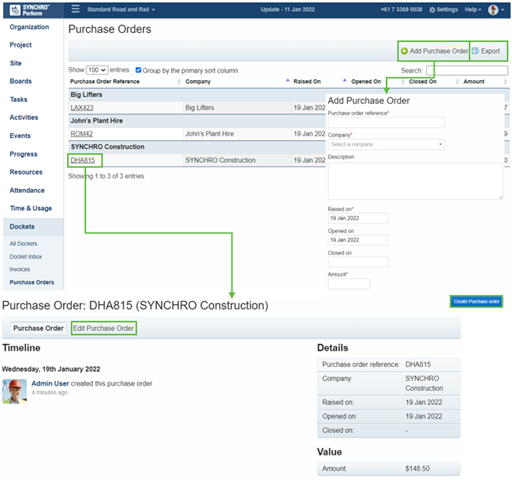Image resolution: width=512 pixels, height=480 pixels.
Task: Click the Closed on date field
Action: pyautogui.click(x=358, y=262)
